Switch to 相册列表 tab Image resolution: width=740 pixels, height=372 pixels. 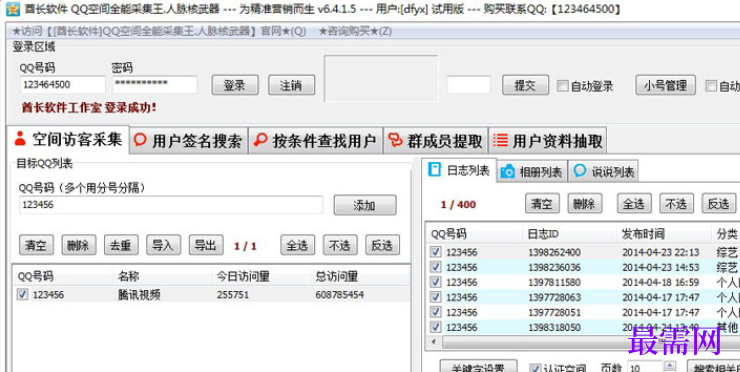(532, 172)
